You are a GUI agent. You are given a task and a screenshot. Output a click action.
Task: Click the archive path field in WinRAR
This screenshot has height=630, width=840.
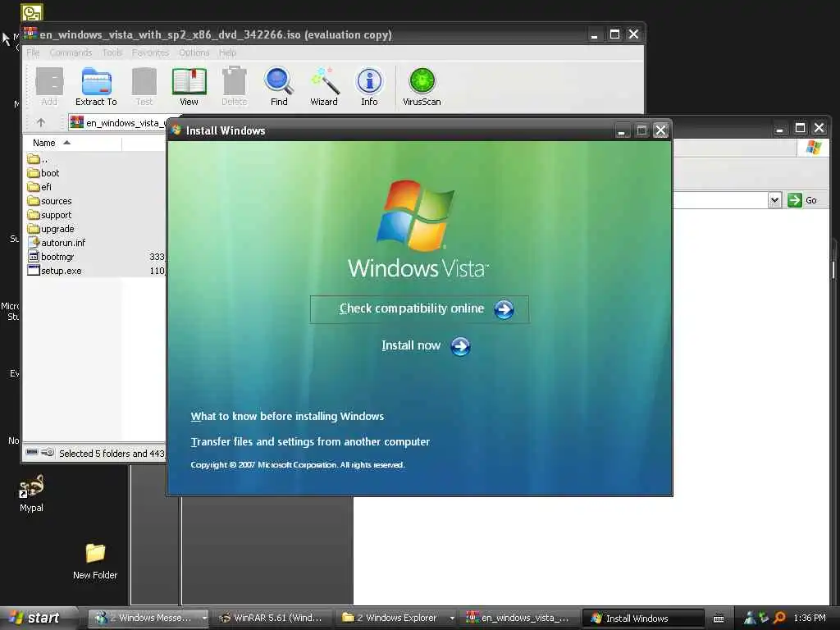click(x=116, y=123)
